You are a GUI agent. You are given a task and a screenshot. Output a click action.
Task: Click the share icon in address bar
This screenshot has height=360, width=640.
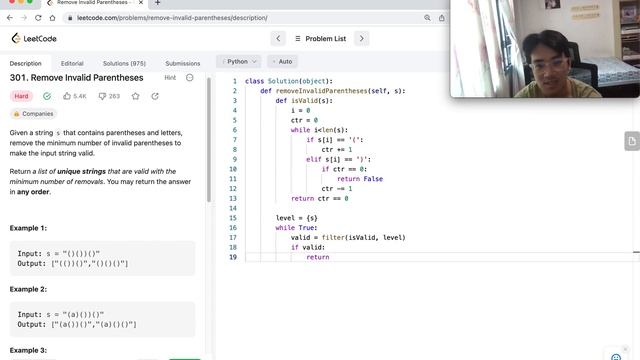442,18
